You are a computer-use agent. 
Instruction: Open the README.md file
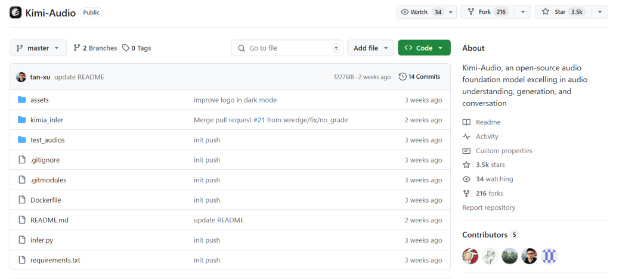point(49,220)
